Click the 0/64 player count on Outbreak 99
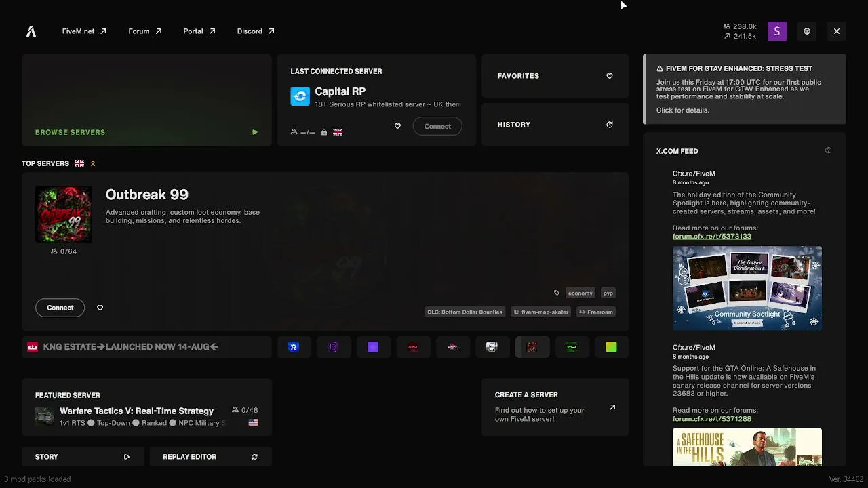This screenshot has width=868, height=488. 64,251
